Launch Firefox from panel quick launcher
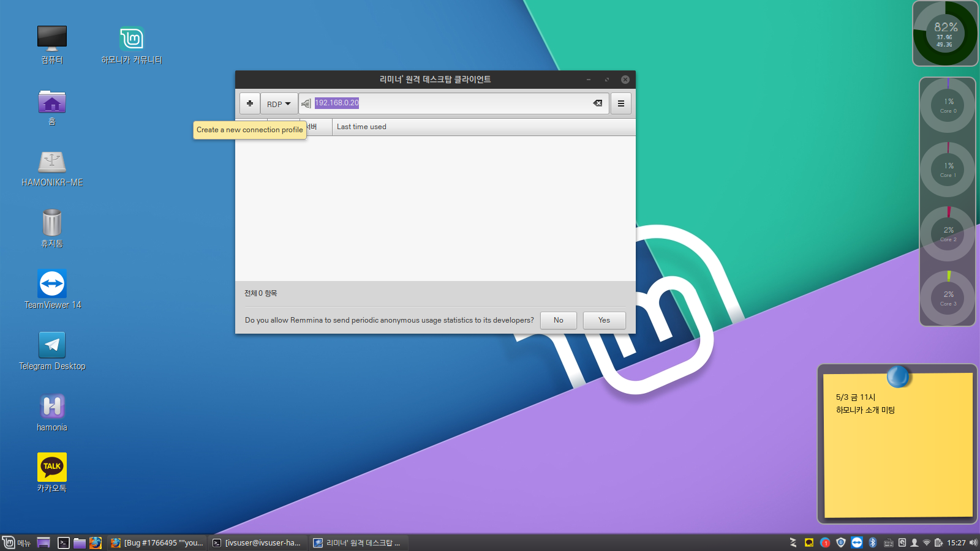Viewport: 980px width, 551px height. [96, 543]
